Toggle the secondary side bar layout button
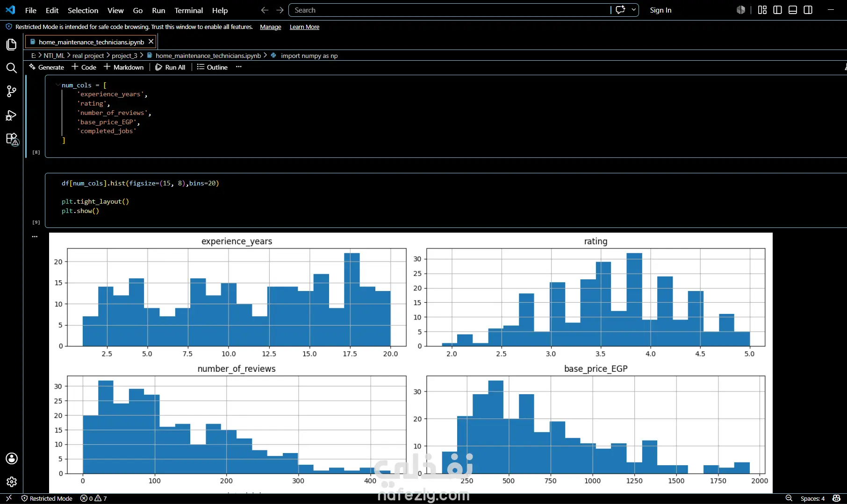The width and height of the screenshot is (847, 504). pos(808,10)
